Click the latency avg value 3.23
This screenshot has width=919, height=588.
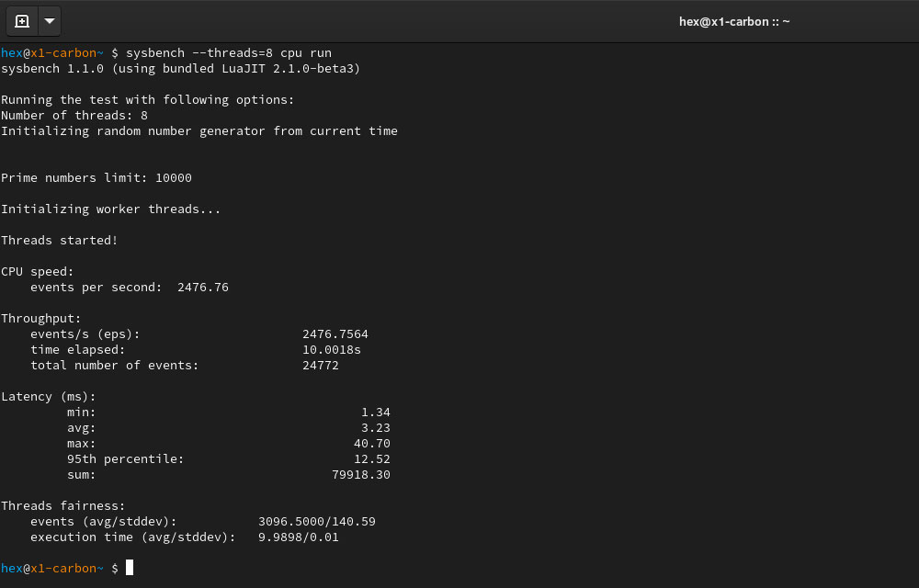(x=375, y=428)
